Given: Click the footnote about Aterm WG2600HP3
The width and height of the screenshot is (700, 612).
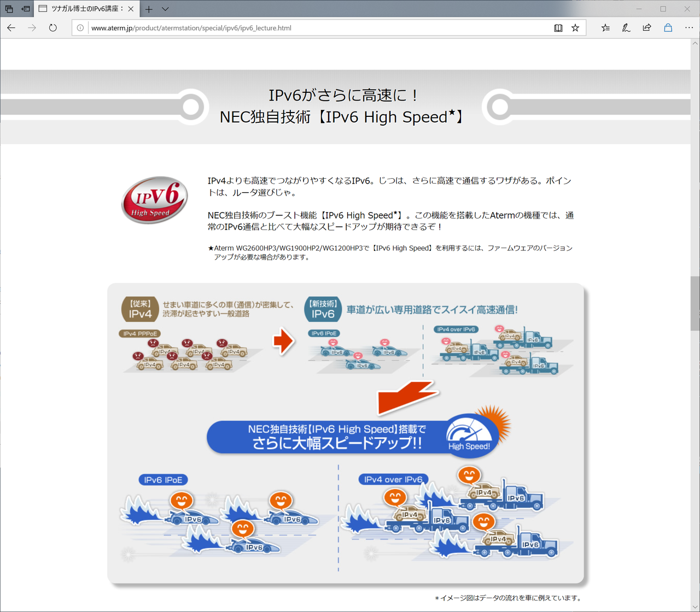Looking at the screenshot, I should point(390,252).
